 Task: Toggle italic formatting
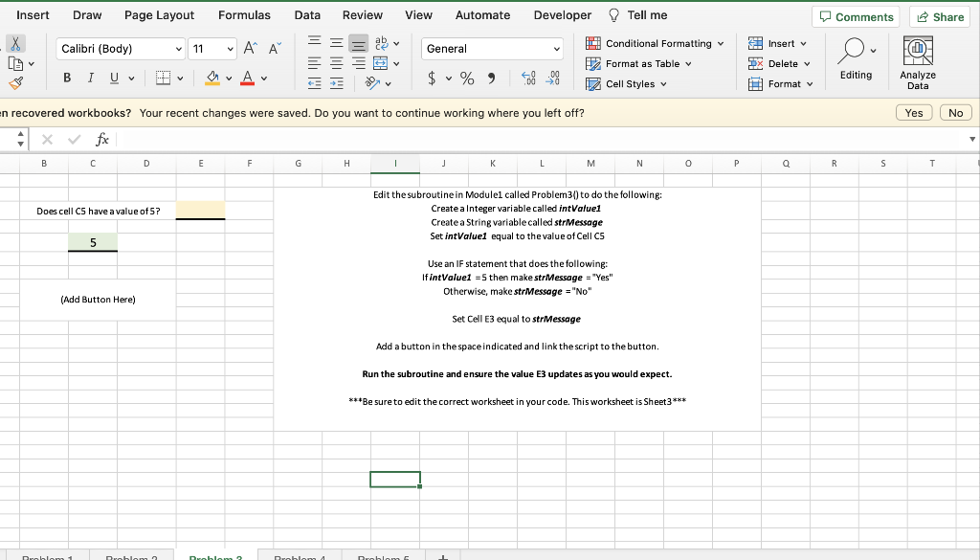point(89,77)
